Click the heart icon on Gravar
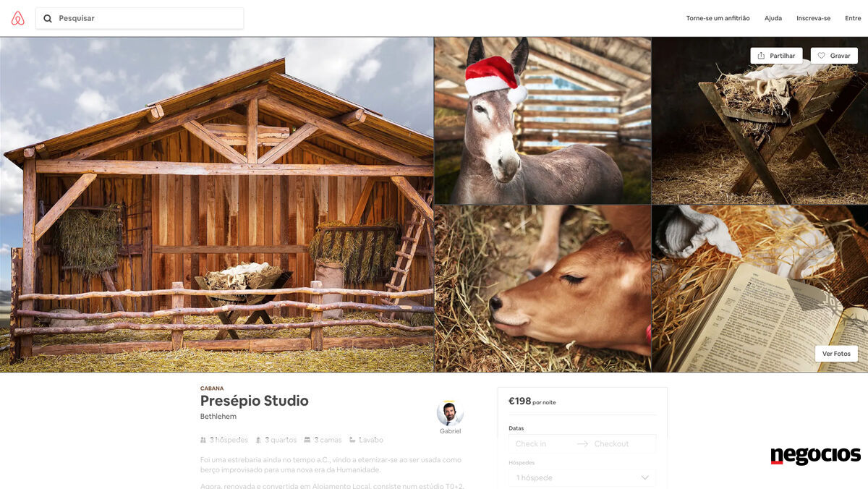This screenshot has width=868, height=489. [x=821, y=56]
